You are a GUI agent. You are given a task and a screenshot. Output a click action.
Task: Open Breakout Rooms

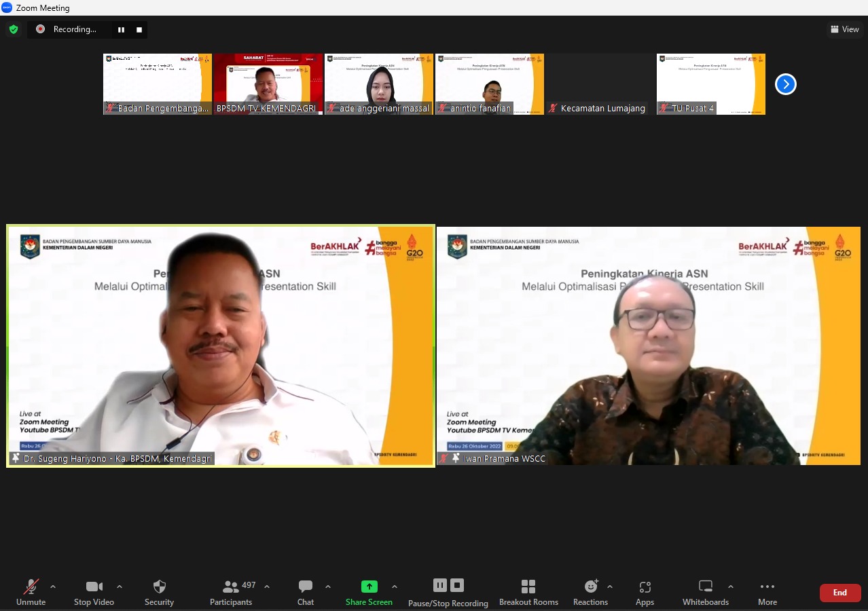[528, 592]
